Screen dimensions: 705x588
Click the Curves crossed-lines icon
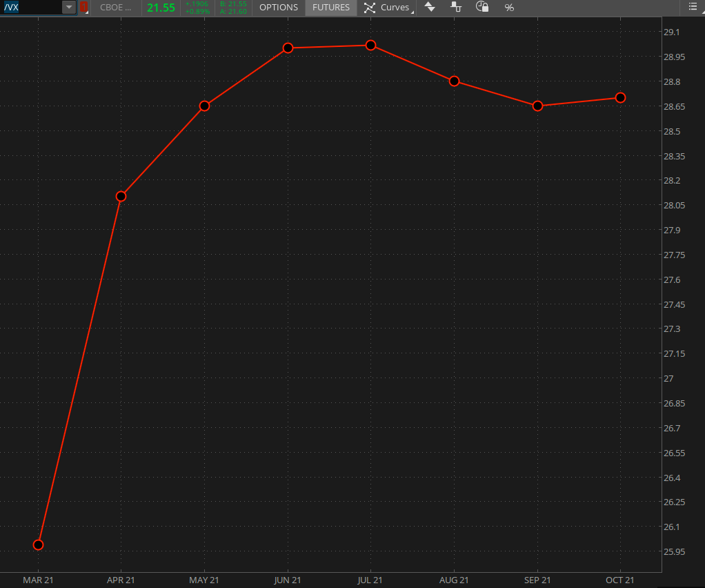coord(370,8)
